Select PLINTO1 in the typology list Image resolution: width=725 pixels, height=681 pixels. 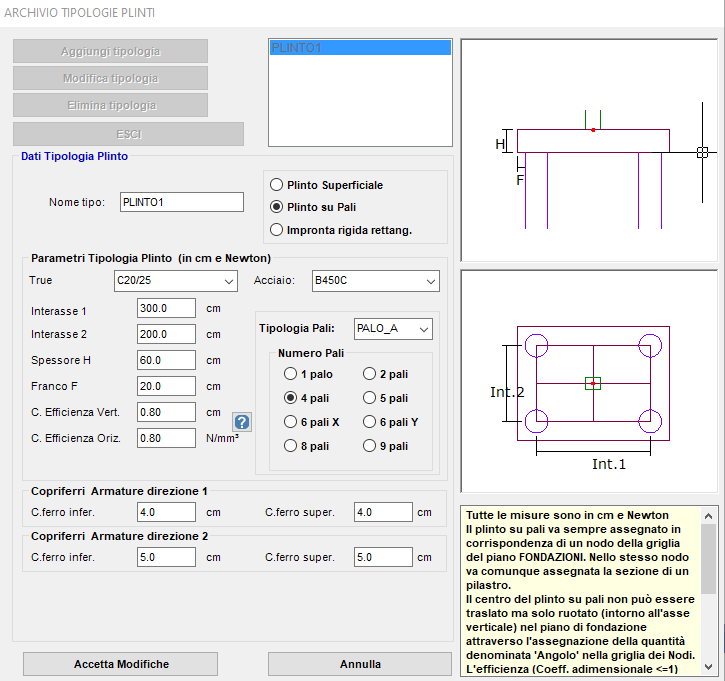[360, 48]
